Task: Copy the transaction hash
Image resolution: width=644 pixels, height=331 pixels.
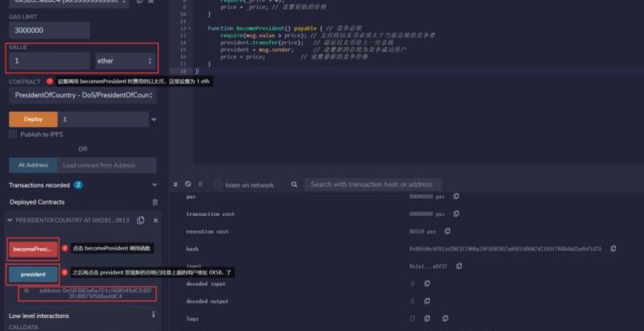Action: pos(613,249)
